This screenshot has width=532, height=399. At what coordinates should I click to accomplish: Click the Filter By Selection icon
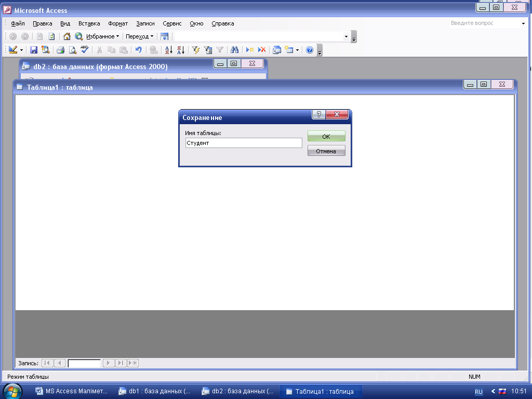196,50
